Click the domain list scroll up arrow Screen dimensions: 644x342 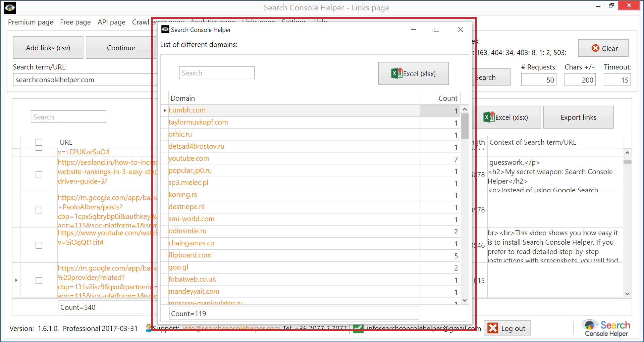click(465, 109)
